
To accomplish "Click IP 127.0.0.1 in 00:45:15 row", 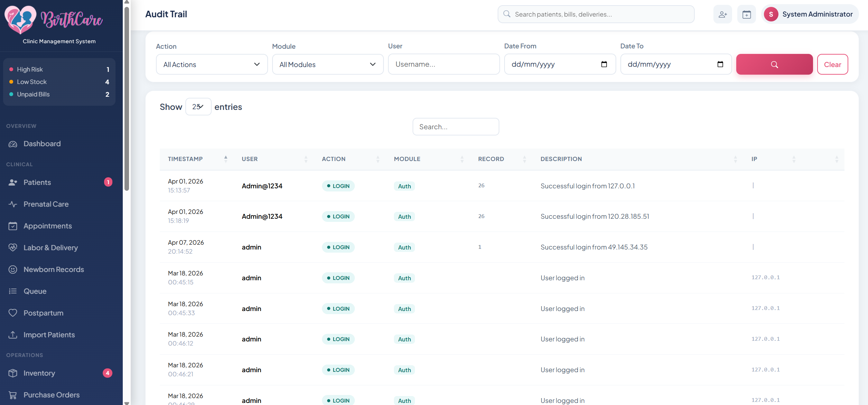I will [765, 277].
